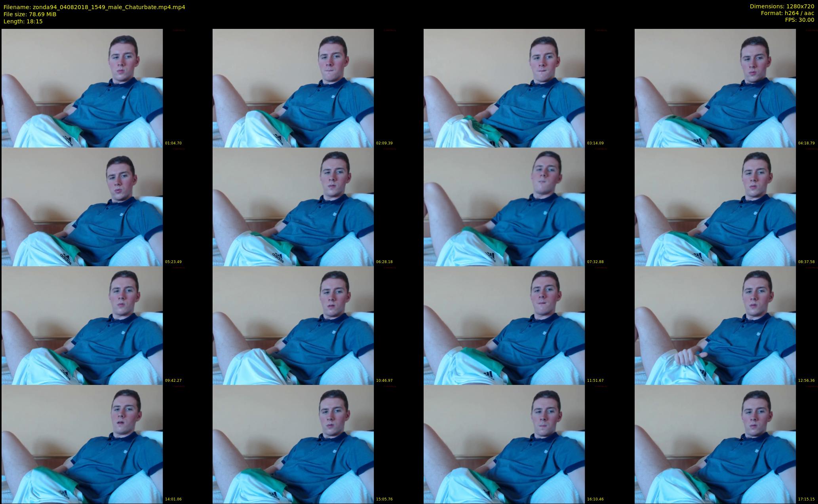Open the thumbnail at 03:14.09
This screenshot has height=504, width=818.
point(504,88)
